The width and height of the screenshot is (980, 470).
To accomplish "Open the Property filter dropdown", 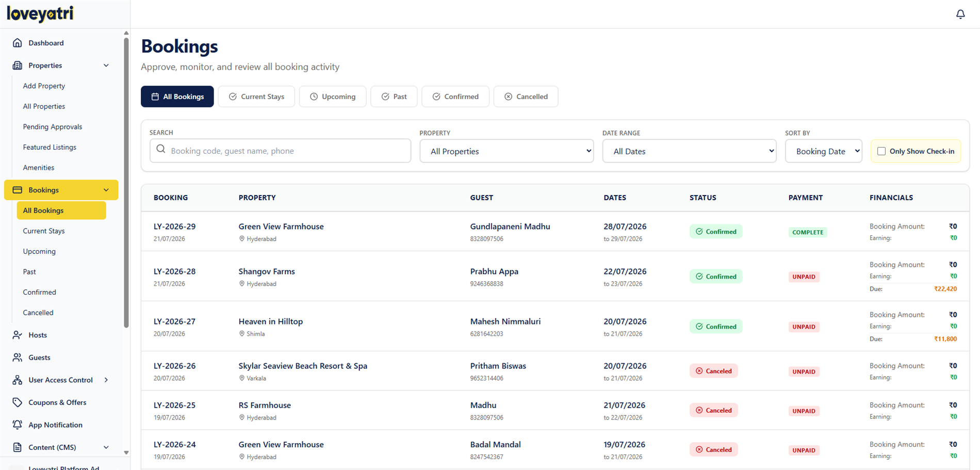I will 507,151.
